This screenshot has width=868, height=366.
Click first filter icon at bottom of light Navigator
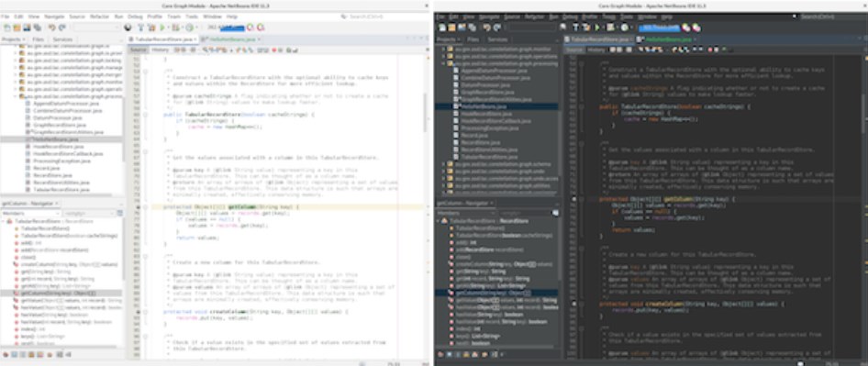click(x=6, y=354)
